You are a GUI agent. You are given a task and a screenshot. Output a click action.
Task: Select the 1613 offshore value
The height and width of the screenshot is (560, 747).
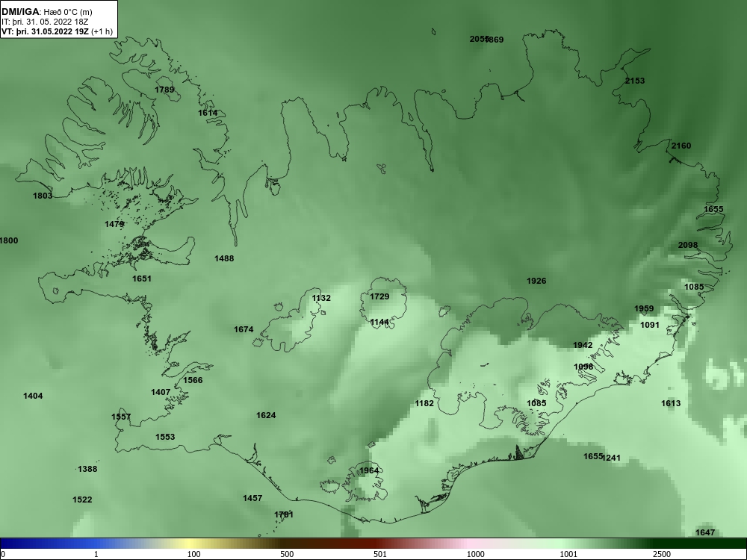pos(671,403)
